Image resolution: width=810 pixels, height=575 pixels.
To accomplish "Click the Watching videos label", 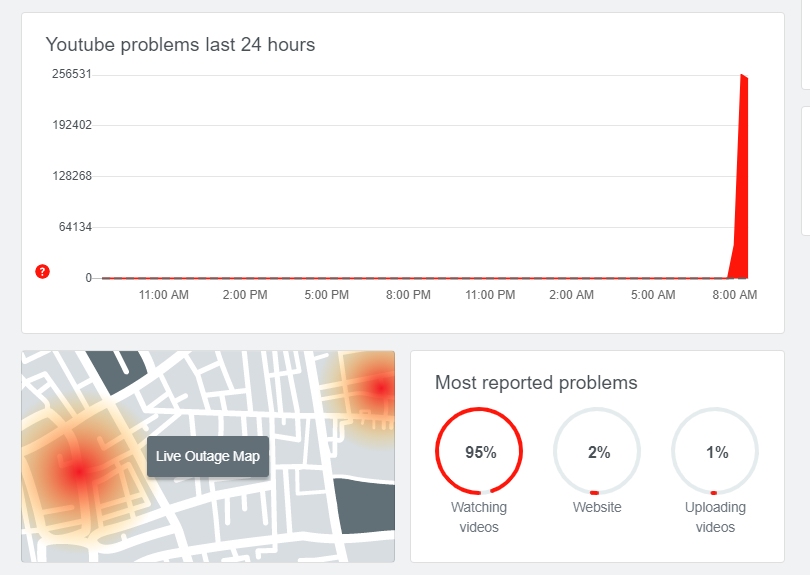I will [x=479, y=517].
